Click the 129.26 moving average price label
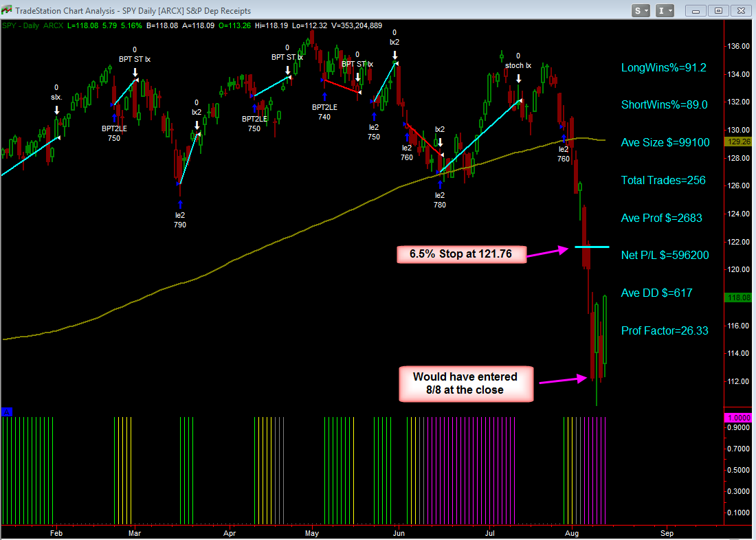The image size is (756, 540). click(x=741, y=142)
